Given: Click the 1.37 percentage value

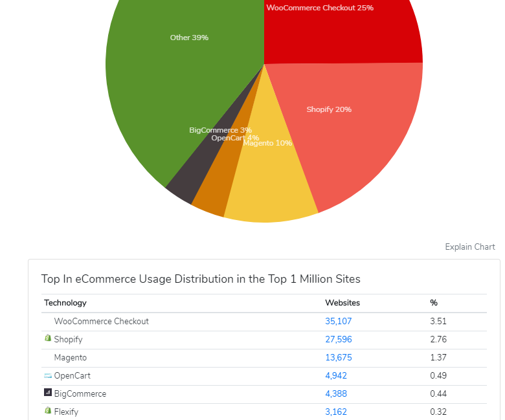Looking at the screenshot, I should (x=438, y=358).
